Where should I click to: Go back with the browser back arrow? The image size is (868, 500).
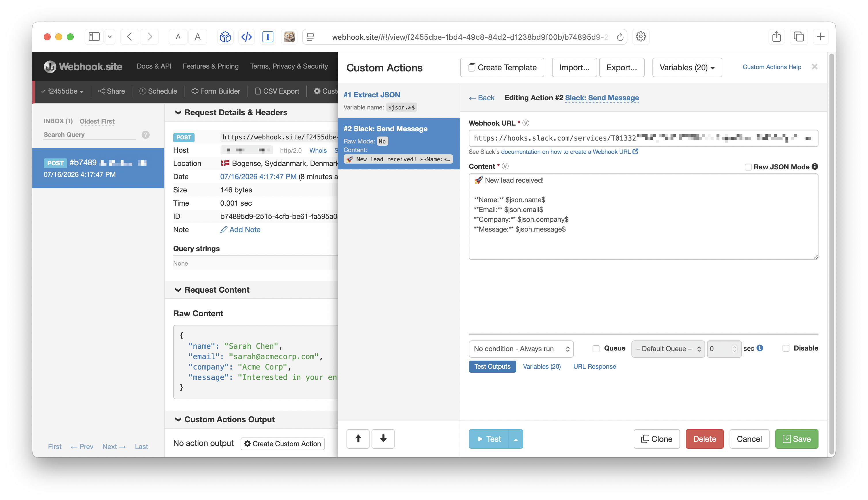(x=129, y=37)
